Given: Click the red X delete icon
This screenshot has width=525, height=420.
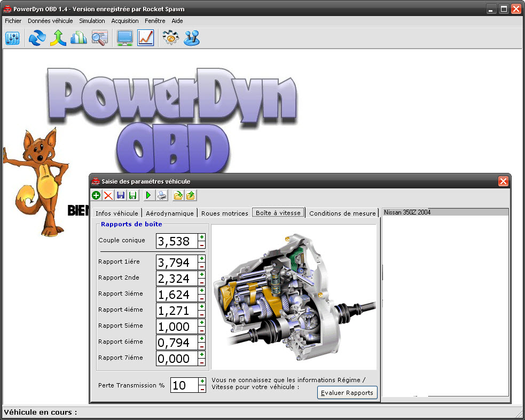Looking at the screenshot, I should [108, 196].
